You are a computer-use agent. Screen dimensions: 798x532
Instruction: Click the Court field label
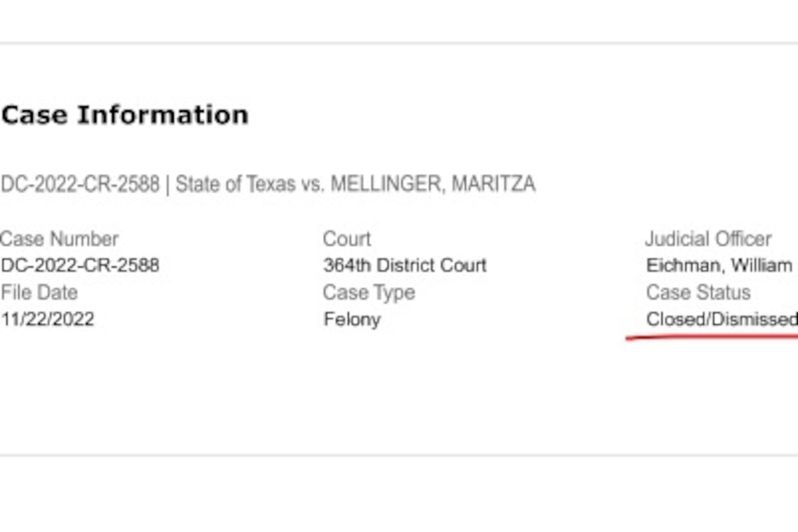[x=346, y=239]
